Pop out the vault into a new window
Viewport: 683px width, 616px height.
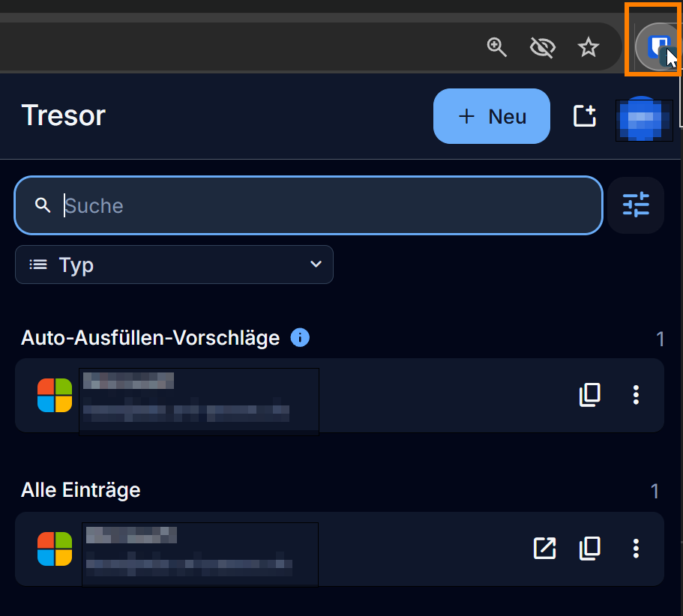coord(584,116)
